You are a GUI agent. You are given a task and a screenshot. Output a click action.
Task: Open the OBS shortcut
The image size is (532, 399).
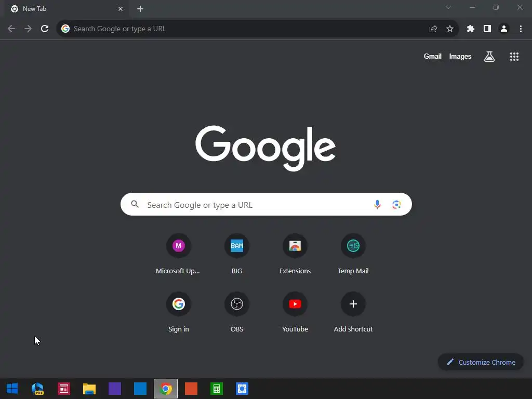(x=237, y=312)
